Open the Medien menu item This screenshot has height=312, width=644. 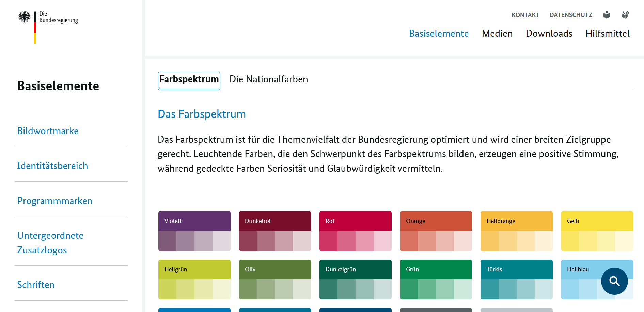[x=497, y=33]
